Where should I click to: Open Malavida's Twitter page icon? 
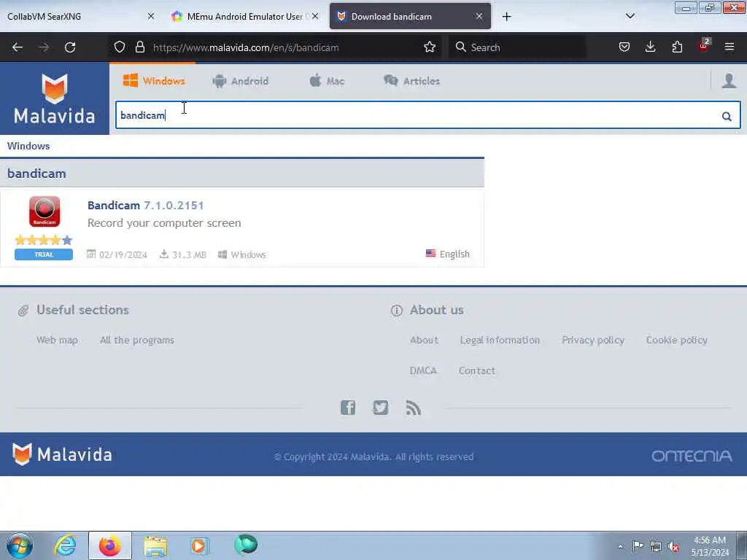380,408
